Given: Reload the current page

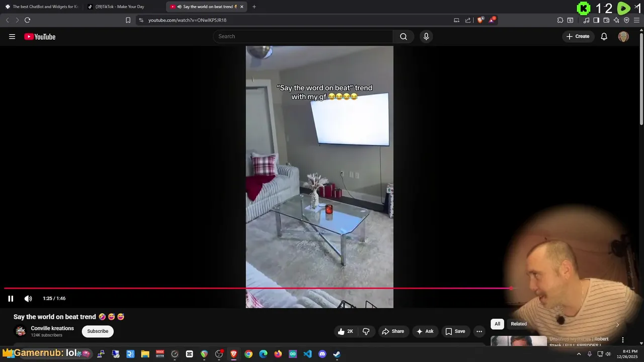Looking at the screenshot, I should coord(28,20).
